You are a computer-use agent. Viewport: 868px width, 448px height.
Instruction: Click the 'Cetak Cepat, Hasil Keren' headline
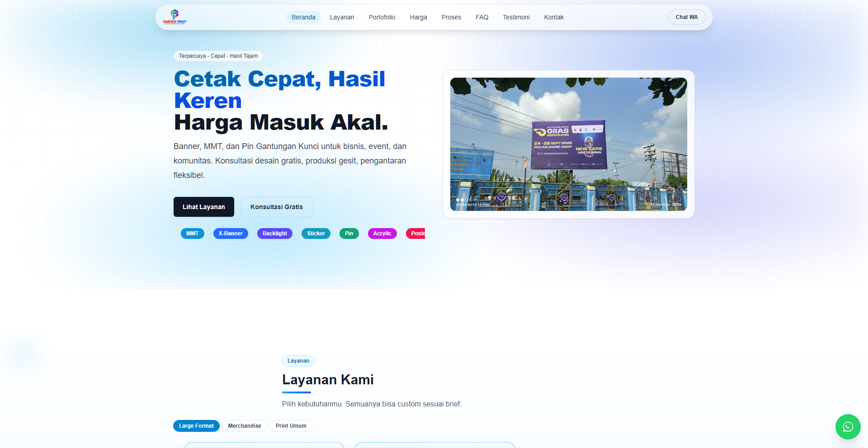(279, 89)
